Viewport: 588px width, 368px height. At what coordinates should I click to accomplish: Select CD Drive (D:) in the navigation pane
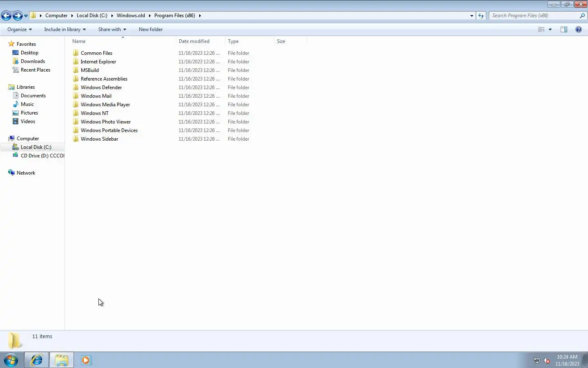(42, 156)
